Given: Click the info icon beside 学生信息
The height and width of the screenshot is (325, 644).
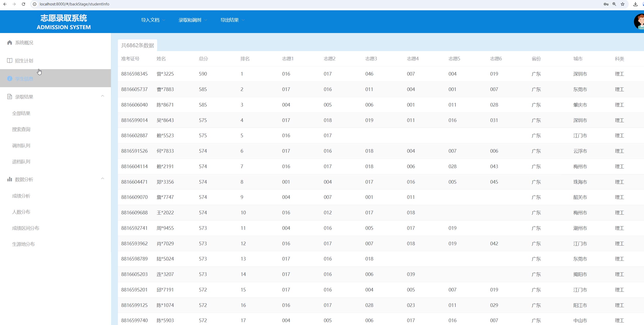Looking at the screenshot, I should (10, 79).
